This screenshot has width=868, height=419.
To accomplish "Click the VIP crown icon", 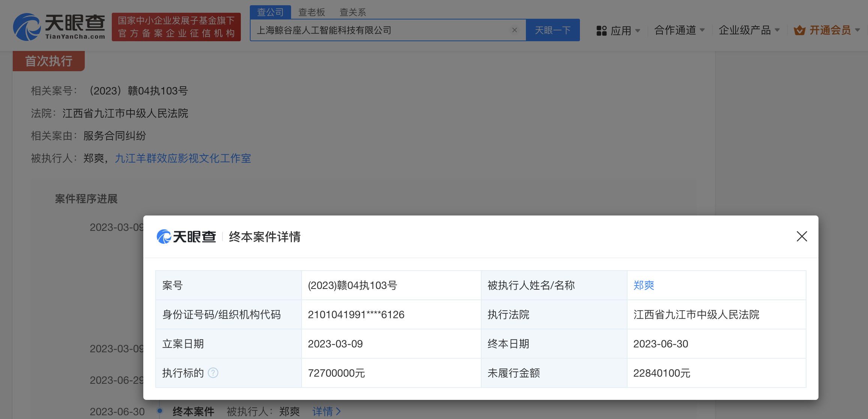I will point(799,30).
